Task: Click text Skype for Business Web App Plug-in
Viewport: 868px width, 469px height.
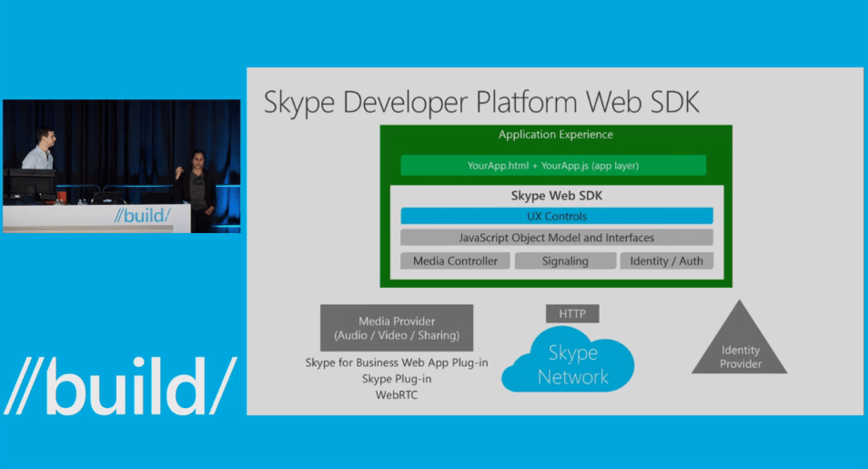Action: click(397, 362)
